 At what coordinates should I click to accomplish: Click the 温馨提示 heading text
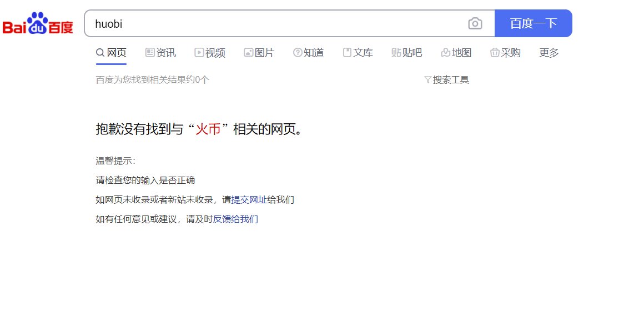coord(116,161)
